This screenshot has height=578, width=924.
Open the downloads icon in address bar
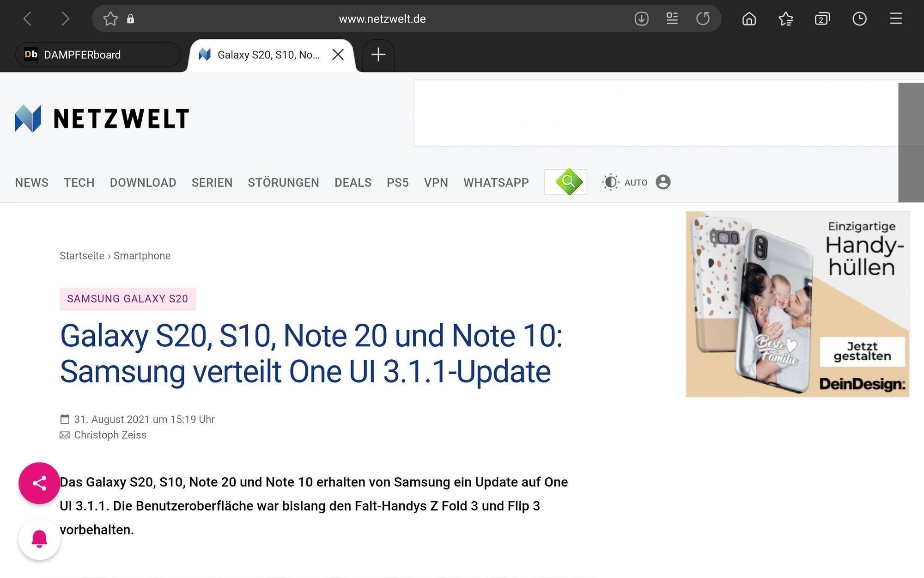pyautogui.click(x=642, y=19)
